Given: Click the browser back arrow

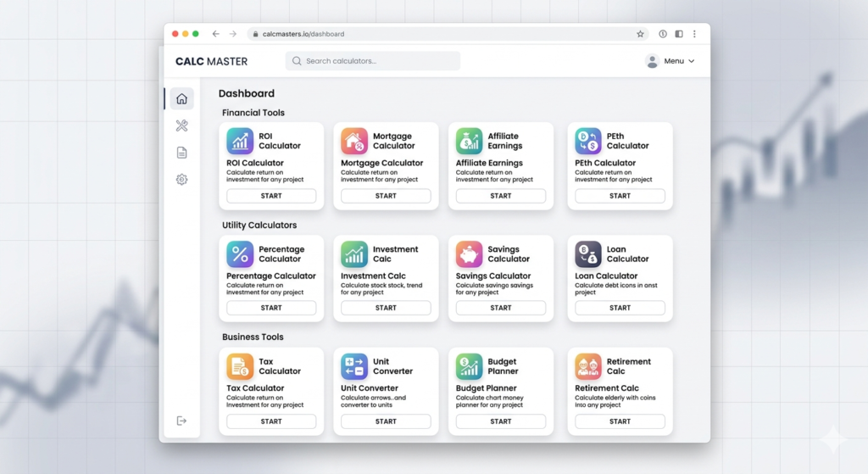Looking at the screenshot, I should 215,34.
